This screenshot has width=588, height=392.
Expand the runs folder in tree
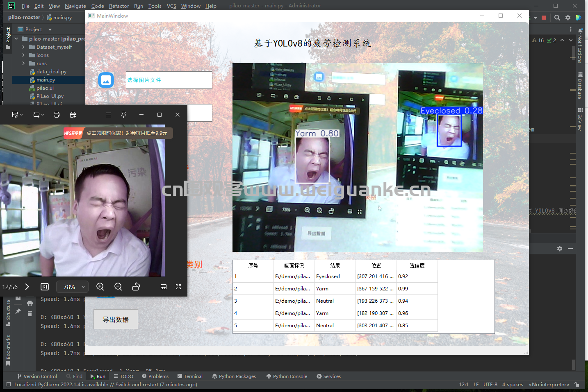click(x=23, y=63)
